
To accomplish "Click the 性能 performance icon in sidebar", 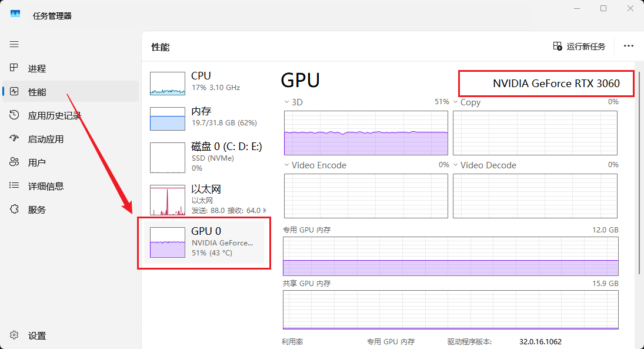I will click(14, 91).
